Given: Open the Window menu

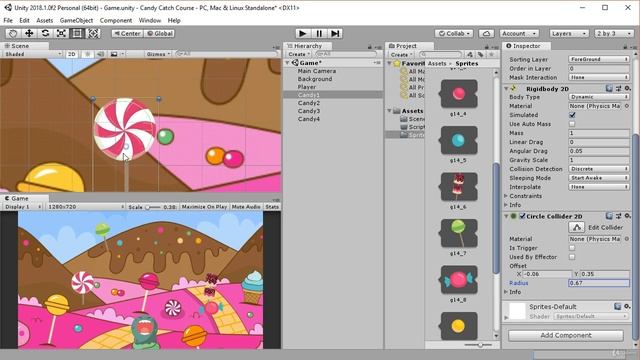Looking at the screenshot, I should point(150,20).
